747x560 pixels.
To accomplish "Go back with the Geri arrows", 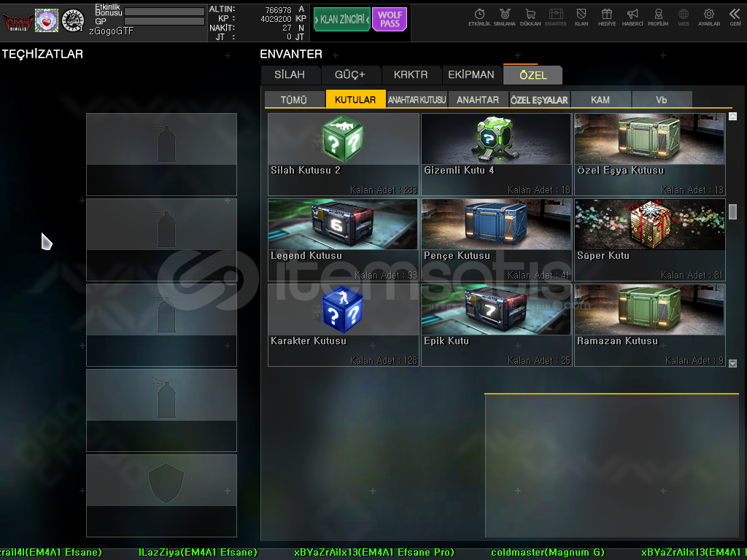I will [x=735, y=17].
